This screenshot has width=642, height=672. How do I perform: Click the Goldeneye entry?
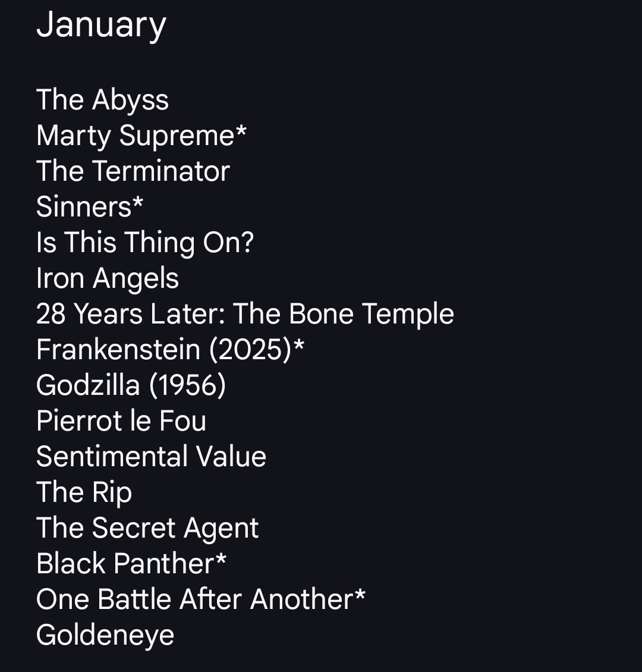105,635
